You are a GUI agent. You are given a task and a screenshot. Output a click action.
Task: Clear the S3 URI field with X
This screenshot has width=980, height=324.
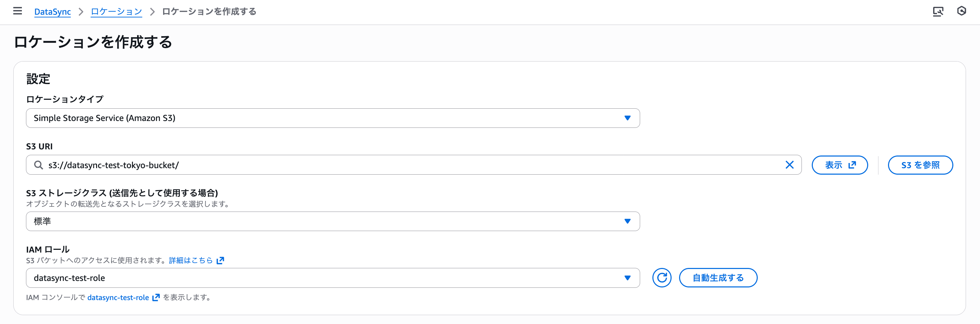790,165
